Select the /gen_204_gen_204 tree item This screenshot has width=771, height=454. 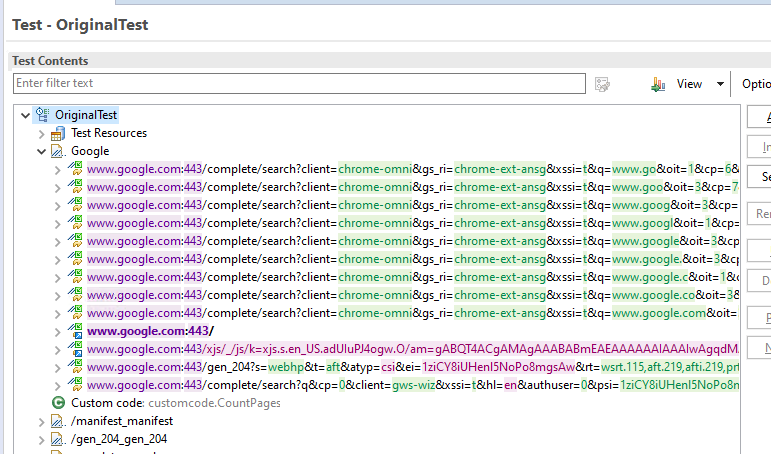click(x=119, y=439)
